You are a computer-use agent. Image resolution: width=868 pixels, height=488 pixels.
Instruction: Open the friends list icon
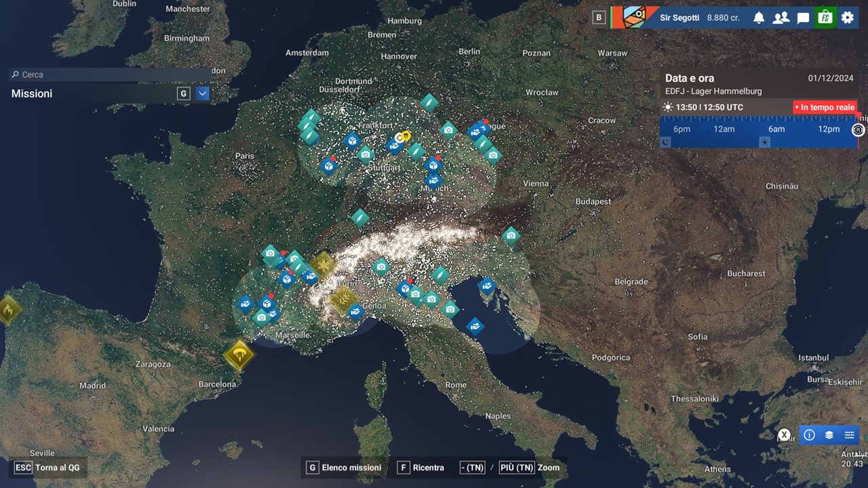click(x=781, y=18)
